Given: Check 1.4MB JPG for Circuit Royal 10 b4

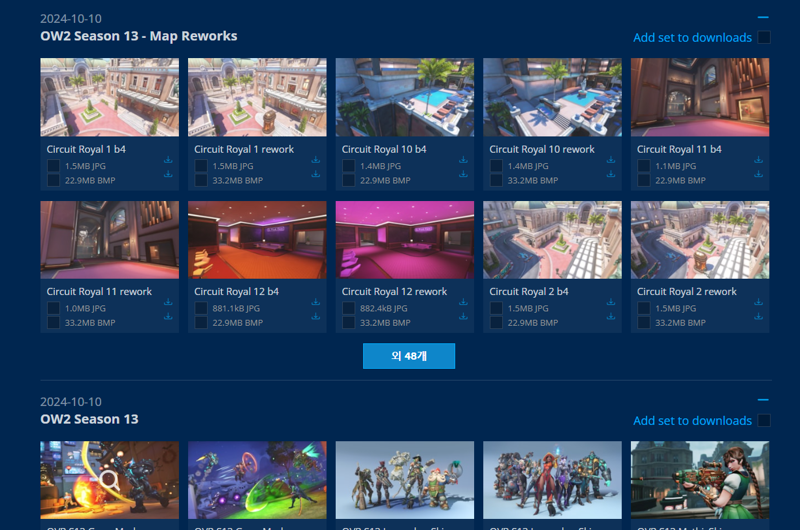Looking at the screenshot, I should coord(348,166).
